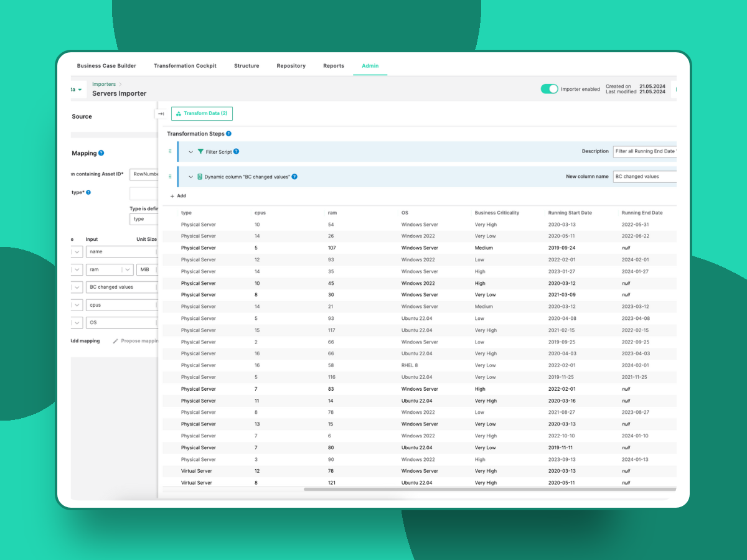Collapse the Filter Script step chevron
Viewport: 747px width, 560px height.
(x=191, y=152)
